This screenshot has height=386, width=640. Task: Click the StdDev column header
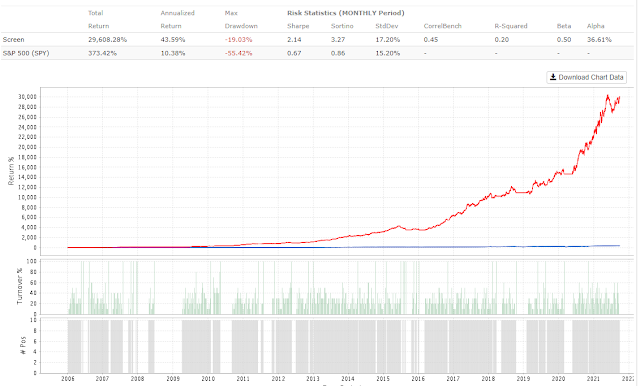[387, 26]
